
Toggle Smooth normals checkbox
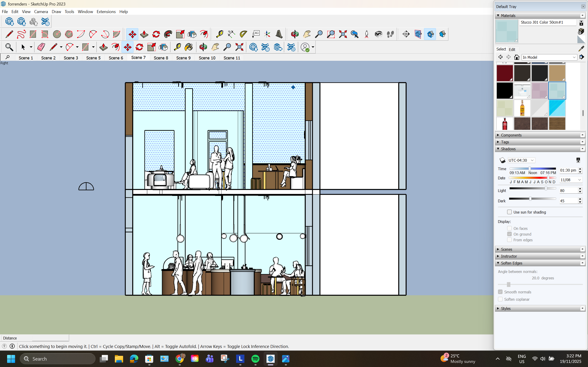[500, 292]
